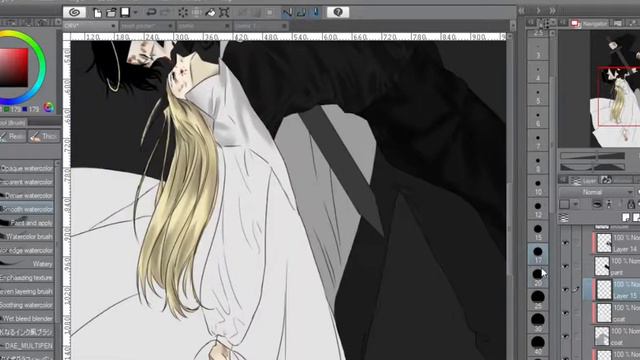
Task: Select the Layer 15 thumbnail
Action: point(604,289)
